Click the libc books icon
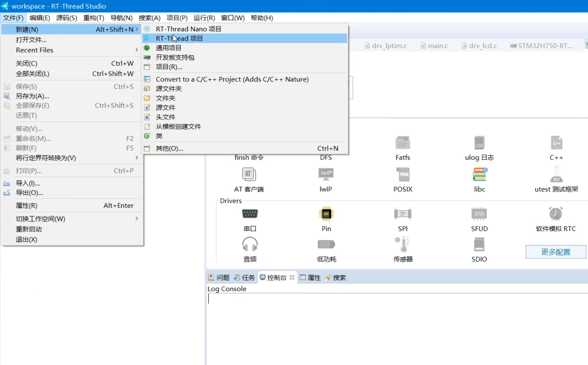 pyautogui.click(x=479, y=174)
